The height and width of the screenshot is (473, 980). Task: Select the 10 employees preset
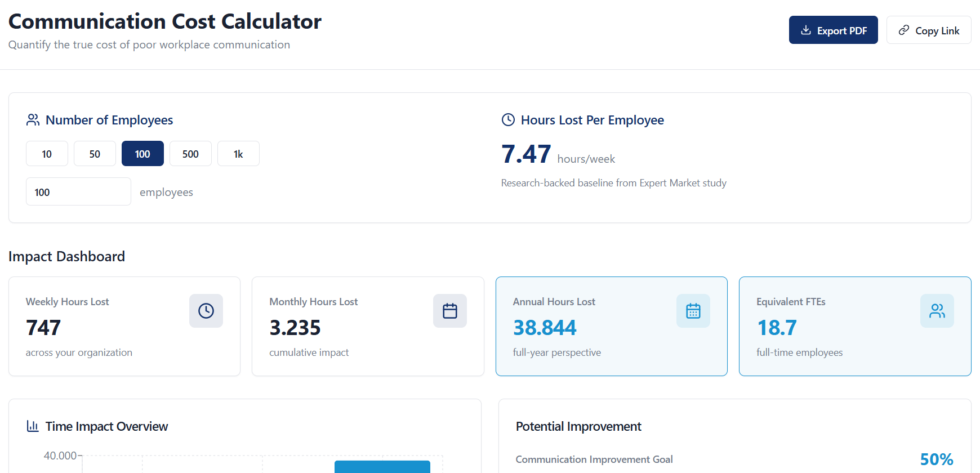[47, 154]
